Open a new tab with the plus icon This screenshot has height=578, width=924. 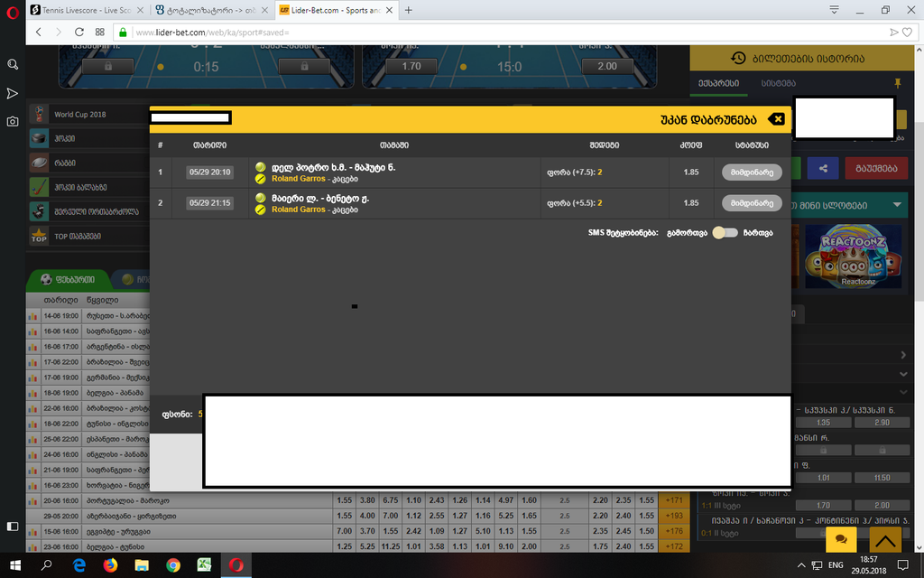(409, 10)
